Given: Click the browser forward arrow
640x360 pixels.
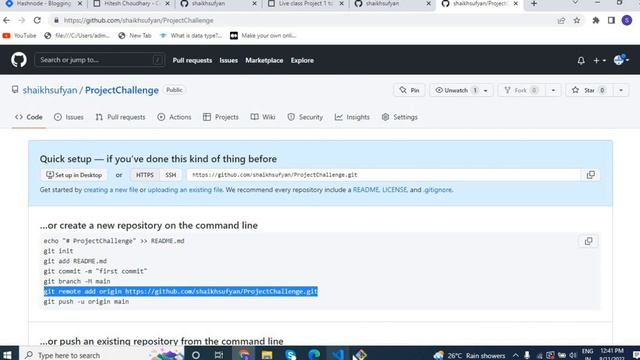Looking at the screenshot, I should click(x=22, y=20).
